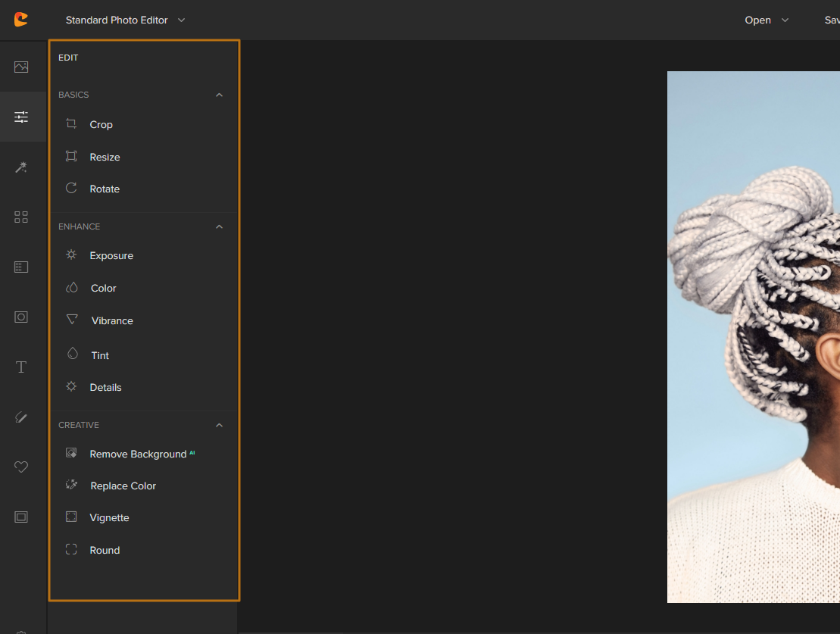Click the heart favorites sidebar icon
The image size is (840, 634).
[x=21, y=467]
